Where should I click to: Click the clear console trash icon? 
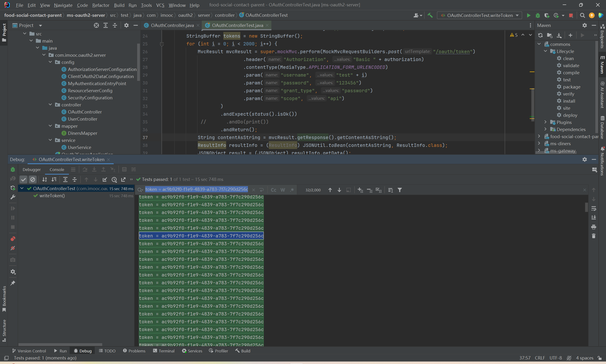[x=593, y=236]
